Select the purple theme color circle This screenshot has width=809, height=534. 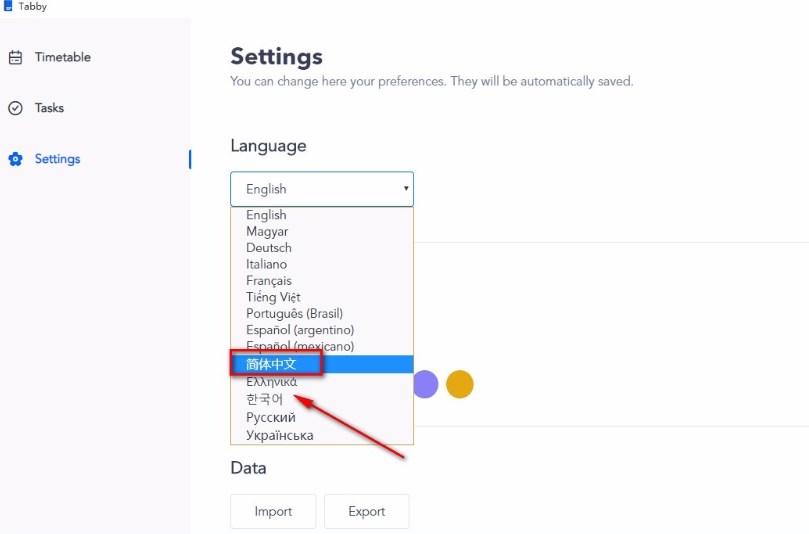(426, 384)
